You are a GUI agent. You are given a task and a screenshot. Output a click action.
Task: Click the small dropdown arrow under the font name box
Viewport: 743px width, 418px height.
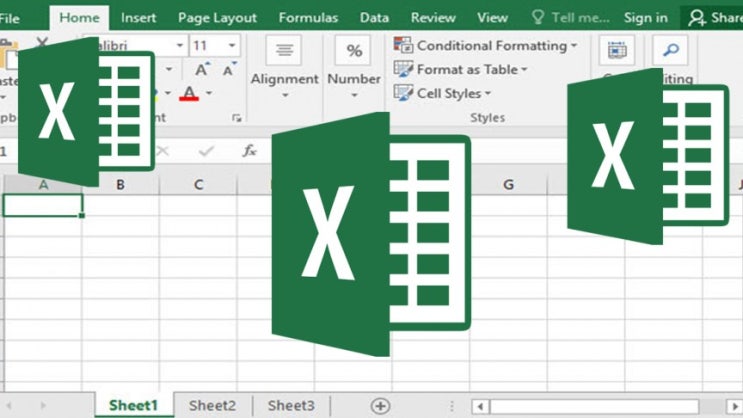(169, 70)
